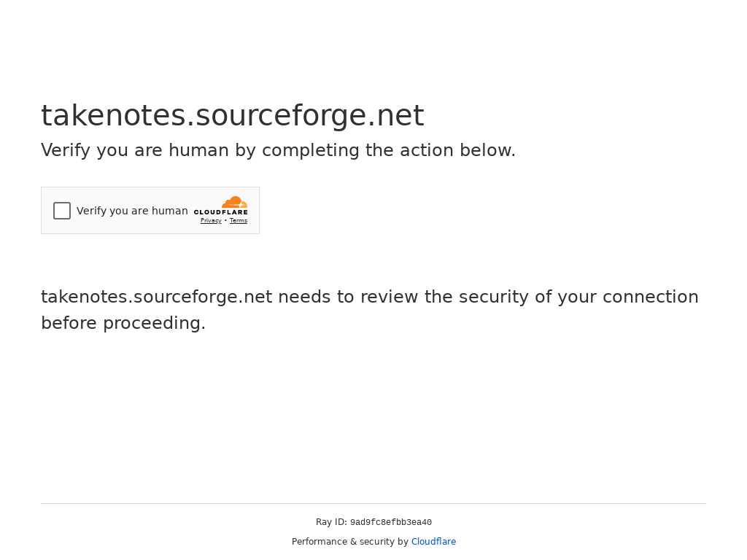Open the Privacy link in the widget

211,221
